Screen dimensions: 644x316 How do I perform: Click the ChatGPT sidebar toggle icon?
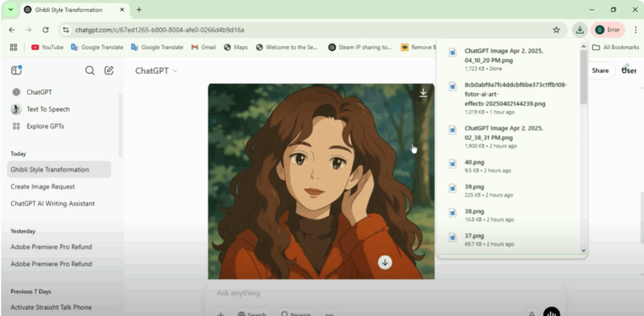pyautogui.click(x=16, y=70)
